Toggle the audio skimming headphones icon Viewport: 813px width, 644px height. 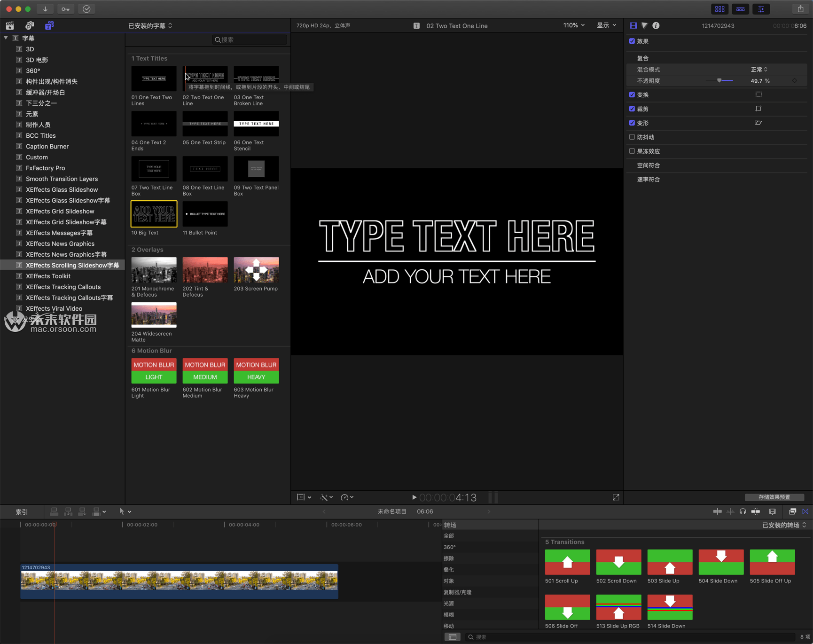743,511
